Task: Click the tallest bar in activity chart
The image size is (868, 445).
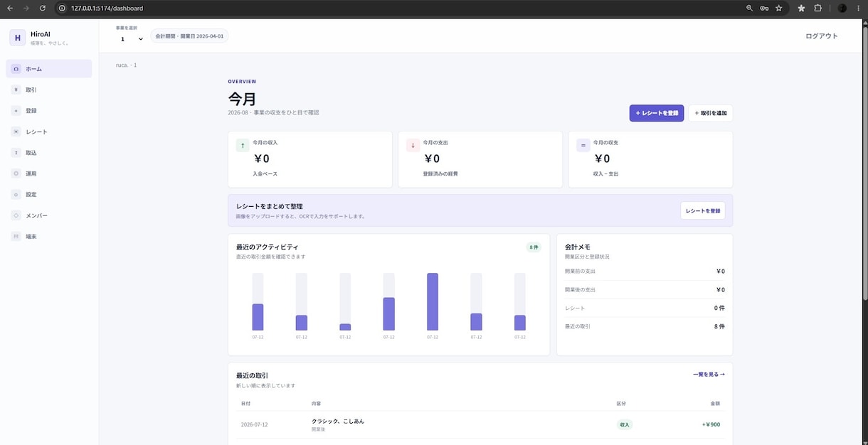Action: coord(433,301)
